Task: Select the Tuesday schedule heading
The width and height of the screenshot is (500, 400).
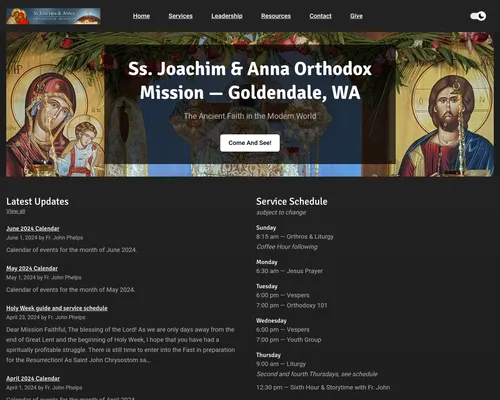Action: [267, 286]
